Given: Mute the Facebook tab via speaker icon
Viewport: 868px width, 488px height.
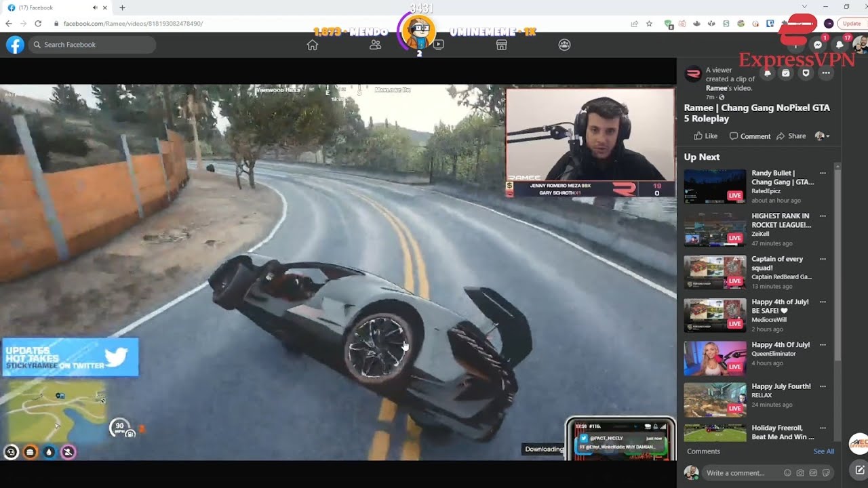Looking at the screenshot, I should point(95,7).
